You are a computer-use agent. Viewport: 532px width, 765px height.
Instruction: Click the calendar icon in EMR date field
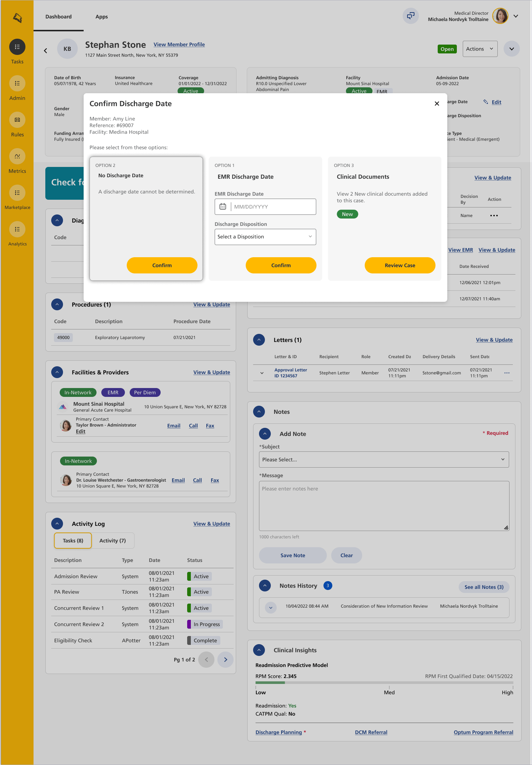point(223,207)
